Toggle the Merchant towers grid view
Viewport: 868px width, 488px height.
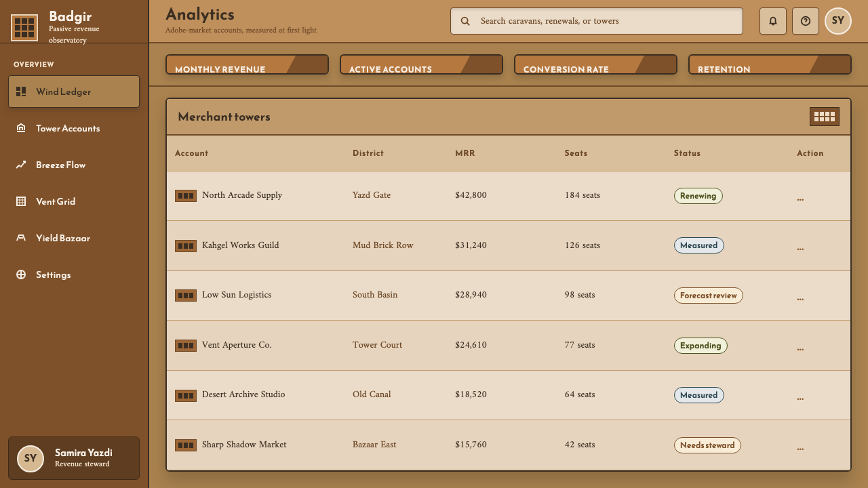tap(825, 117)
